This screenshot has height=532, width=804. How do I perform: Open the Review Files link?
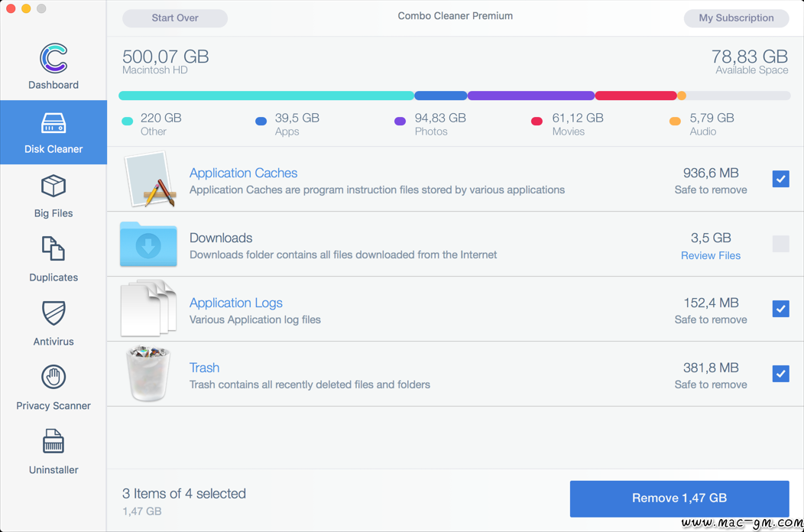click(x=711, y=255)
